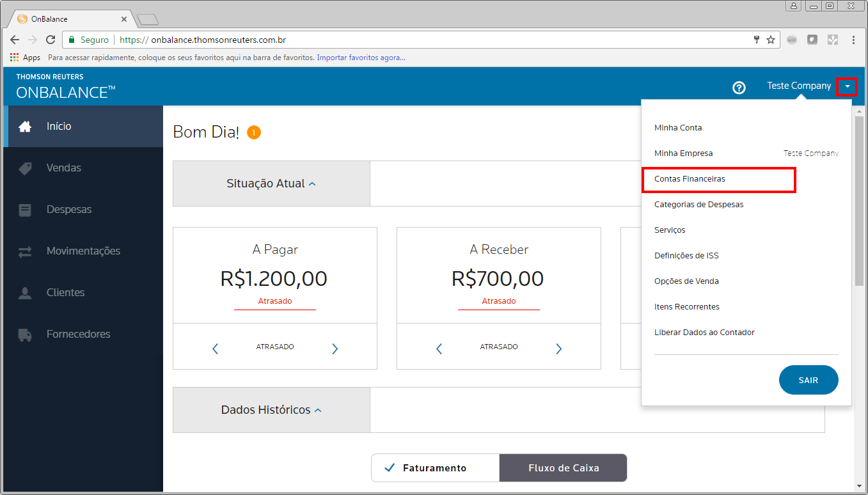The width and height of the screenshot is (868, 495).
Task: Click Importar favoritos agora link
Action: [361, 58]
